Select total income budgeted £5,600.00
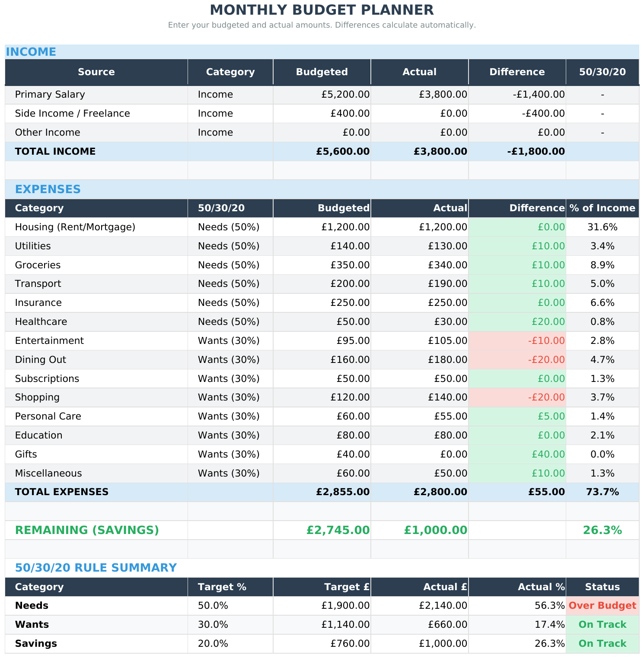 click(x=322, y=152)
